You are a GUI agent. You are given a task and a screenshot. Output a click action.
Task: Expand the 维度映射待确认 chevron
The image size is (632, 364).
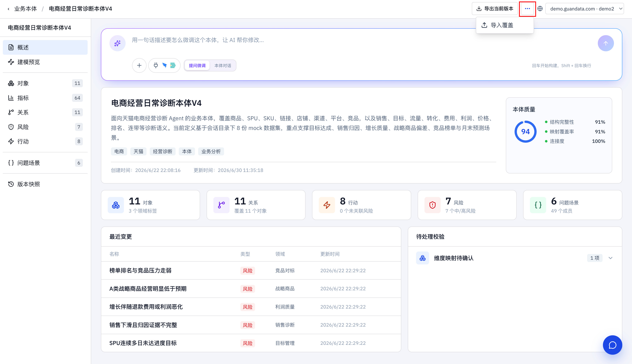tap(611, 258)
